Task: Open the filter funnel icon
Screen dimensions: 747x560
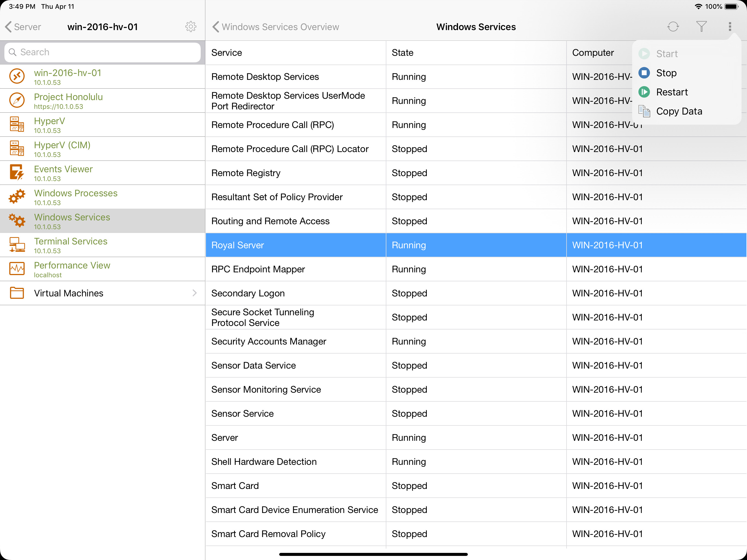Action: point(701,27)
